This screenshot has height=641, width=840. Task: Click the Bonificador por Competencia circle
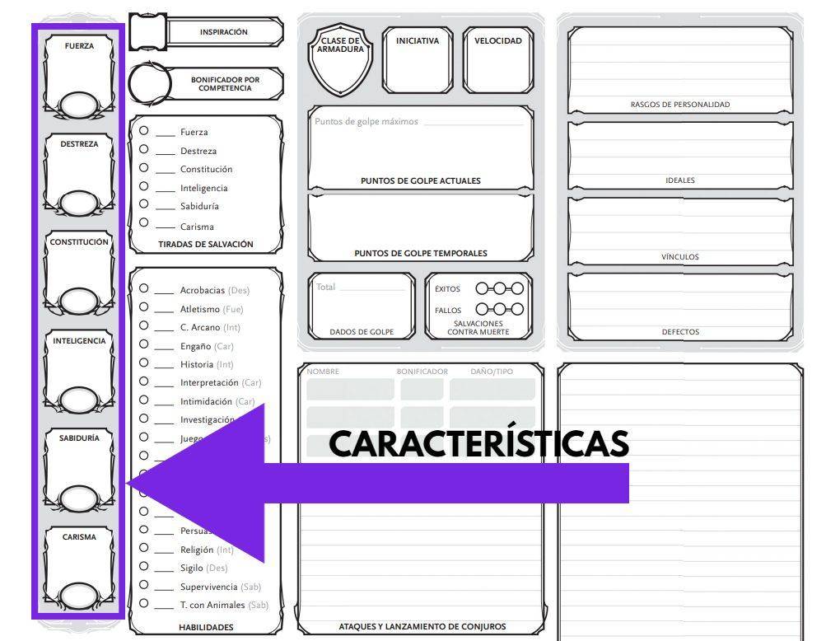tap(150, 84)
